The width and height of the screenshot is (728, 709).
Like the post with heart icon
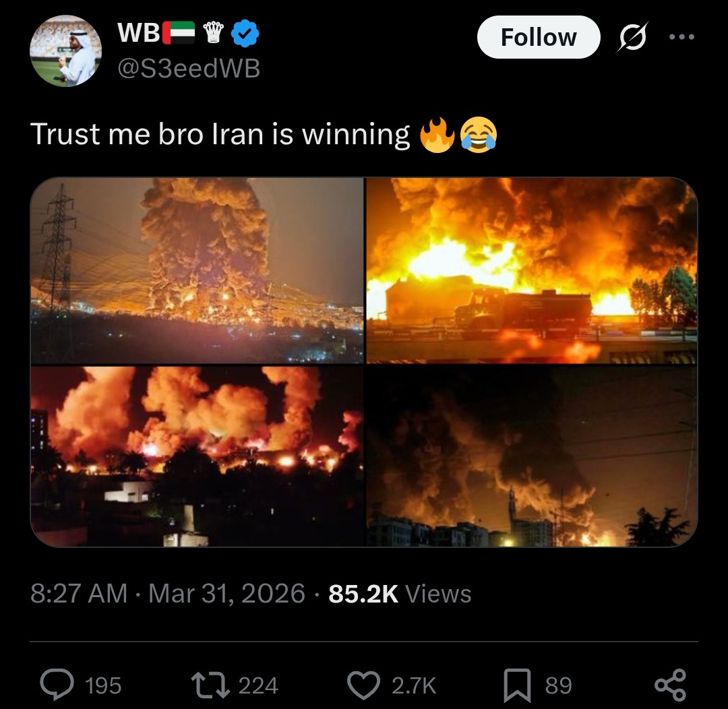click(x=363, y=685)
